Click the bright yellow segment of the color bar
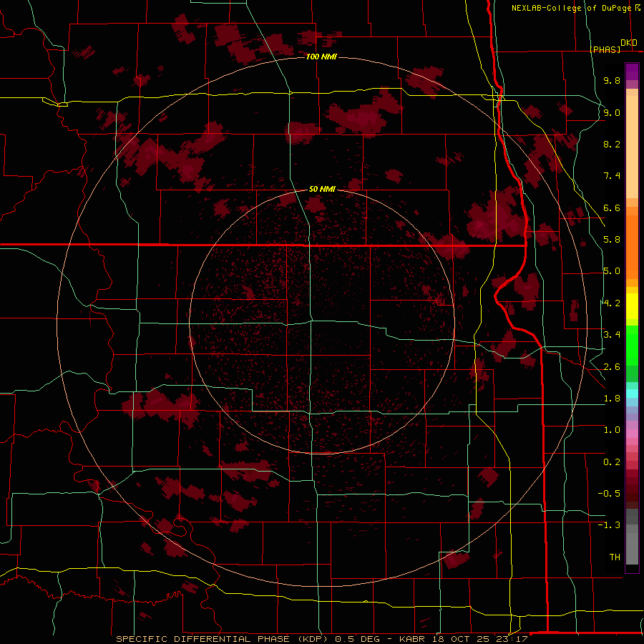Screen dimensions: 644x644 coord(632,306)
